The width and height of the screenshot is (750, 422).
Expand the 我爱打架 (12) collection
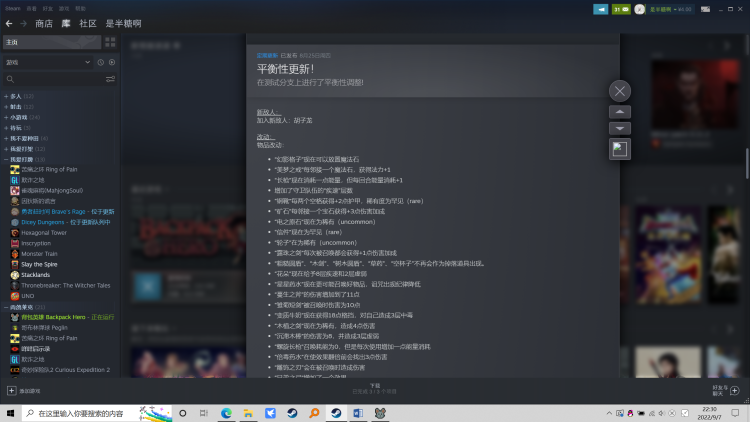pyautogui.click(x=25, y=149)
